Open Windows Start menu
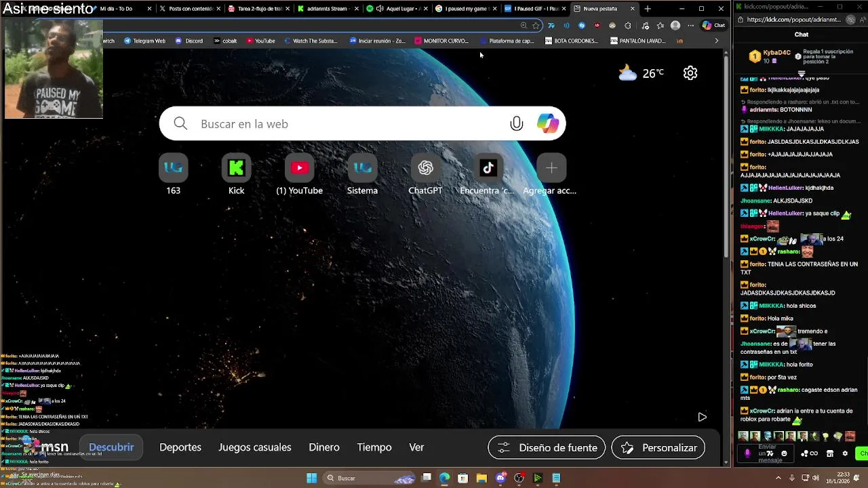868x488 pixels. 311,478
